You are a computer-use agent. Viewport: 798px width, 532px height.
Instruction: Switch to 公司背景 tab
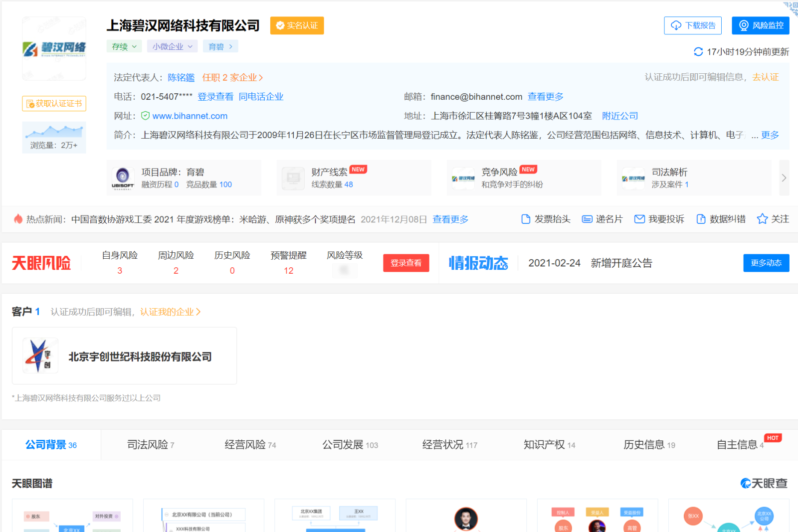tap(51, 445)
